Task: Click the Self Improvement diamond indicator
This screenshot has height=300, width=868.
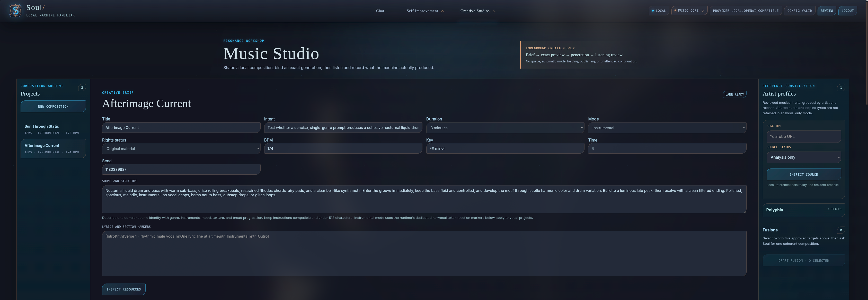Action: click(442, 11)
